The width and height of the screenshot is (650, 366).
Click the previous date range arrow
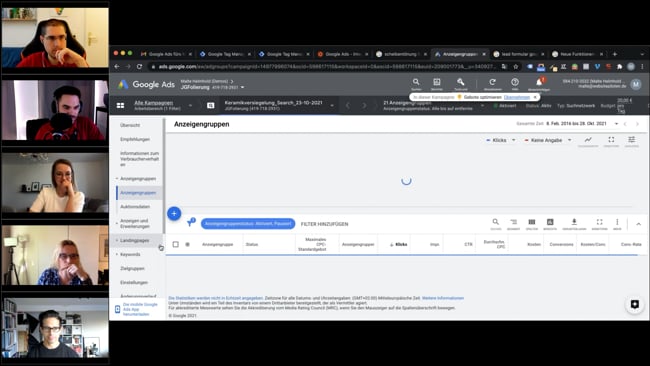click(625, 124)
